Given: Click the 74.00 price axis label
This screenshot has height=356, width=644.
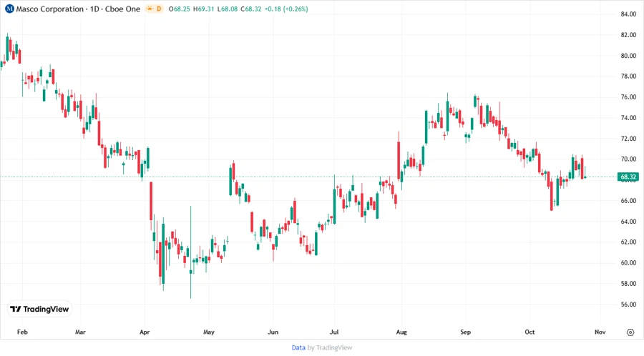Looking at the screenshot, I should [x=628, y=118].
